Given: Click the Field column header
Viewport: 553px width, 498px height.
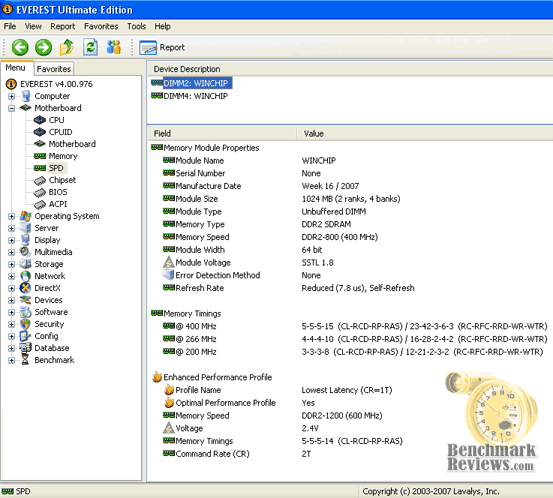Looking at the screenshot, I should point(221,134).
